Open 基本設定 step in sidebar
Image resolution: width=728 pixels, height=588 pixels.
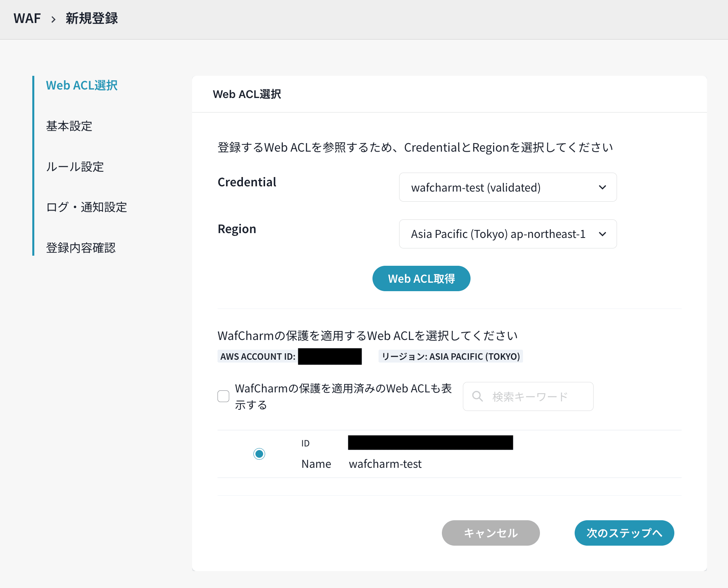(x=69, y=126)
